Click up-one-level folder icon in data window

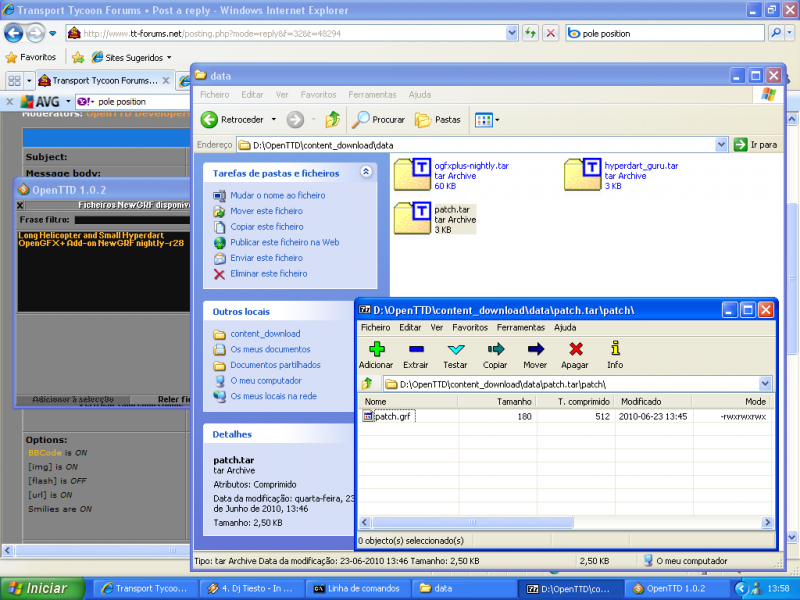(332, 120)
